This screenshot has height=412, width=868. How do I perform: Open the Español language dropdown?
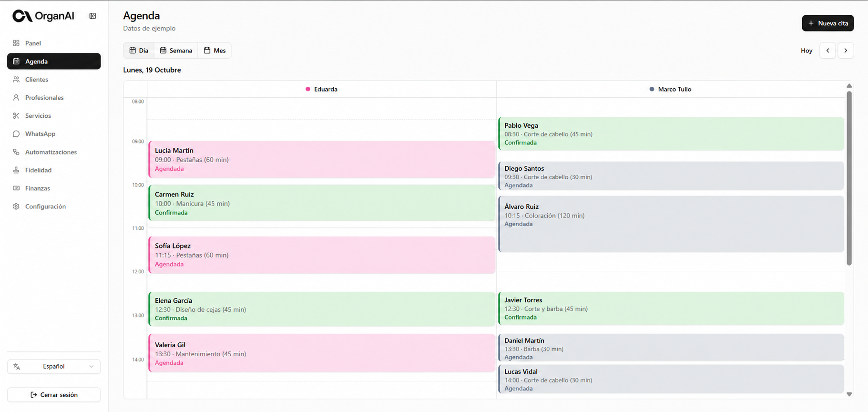pyautogui.click(x=54, y=367)
